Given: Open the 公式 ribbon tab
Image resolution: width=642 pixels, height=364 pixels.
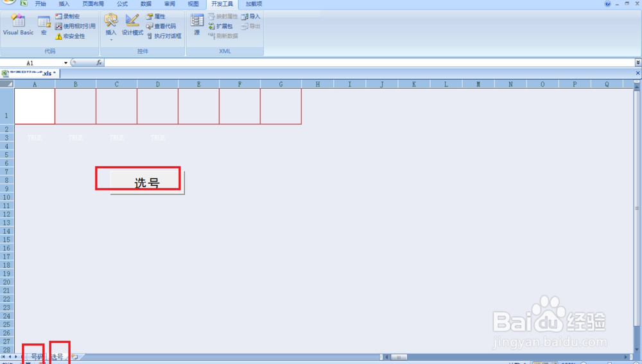Looking at the screenshot, I should point(122,4).
